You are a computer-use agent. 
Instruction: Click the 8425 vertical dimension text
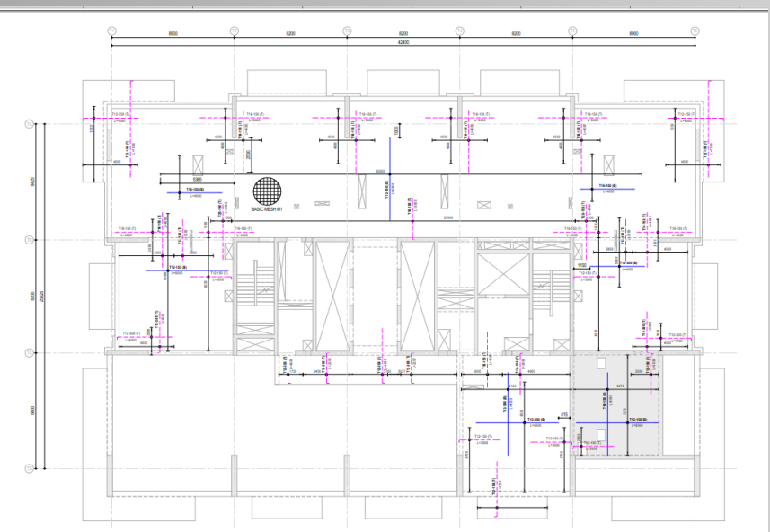pos(33,182)
